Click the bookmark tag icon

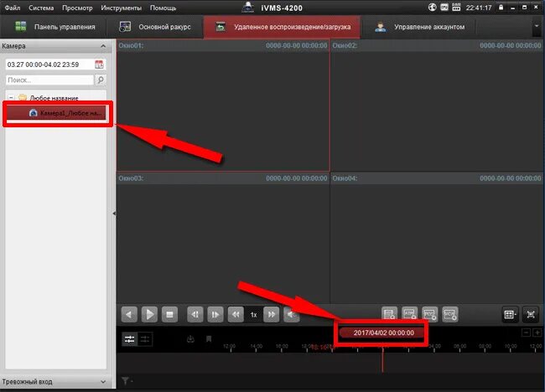point(209,339)
